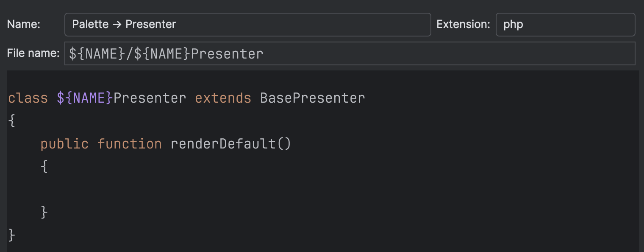Click the Extension: label
644x252 pixels.
pyautogui.click(x=463, y=24)
